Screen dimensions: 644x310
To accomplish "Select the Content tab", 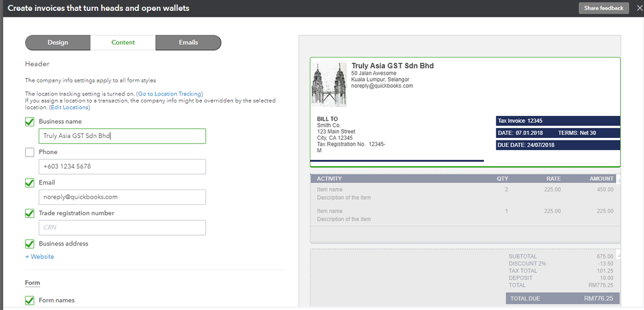I will [123, 43].
